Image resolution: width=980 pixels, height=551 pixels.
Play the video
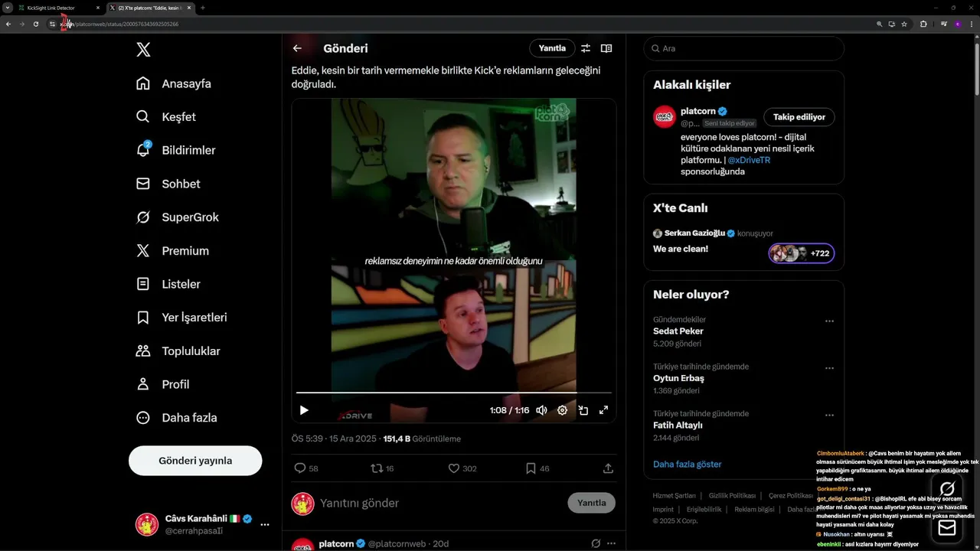[x=304, y=410]
